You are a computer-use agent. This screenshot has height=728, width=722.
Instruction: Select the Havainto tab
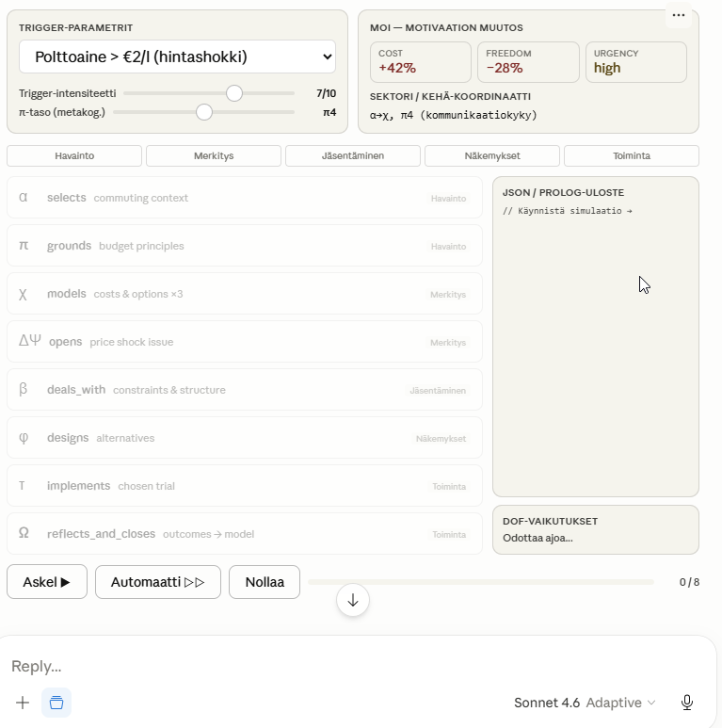(x=74, y=156)
